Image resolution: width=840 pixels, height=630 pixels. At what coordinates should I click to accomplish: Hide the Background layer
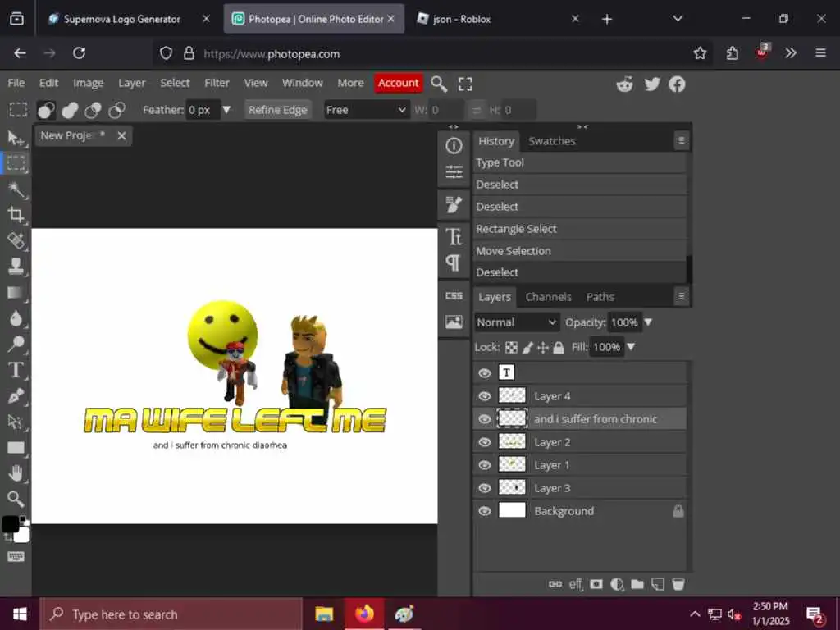[484, 511]
